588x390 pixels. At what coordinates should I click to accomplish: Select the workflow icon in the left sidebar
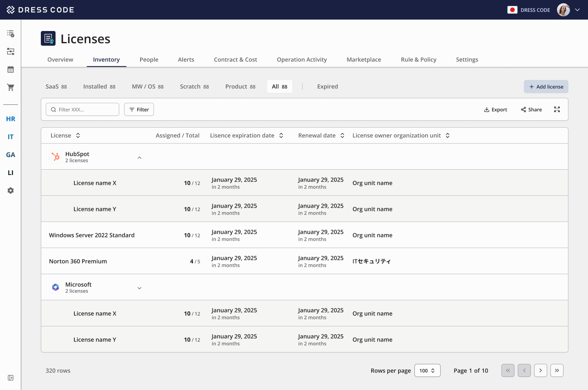click(10, 51)
